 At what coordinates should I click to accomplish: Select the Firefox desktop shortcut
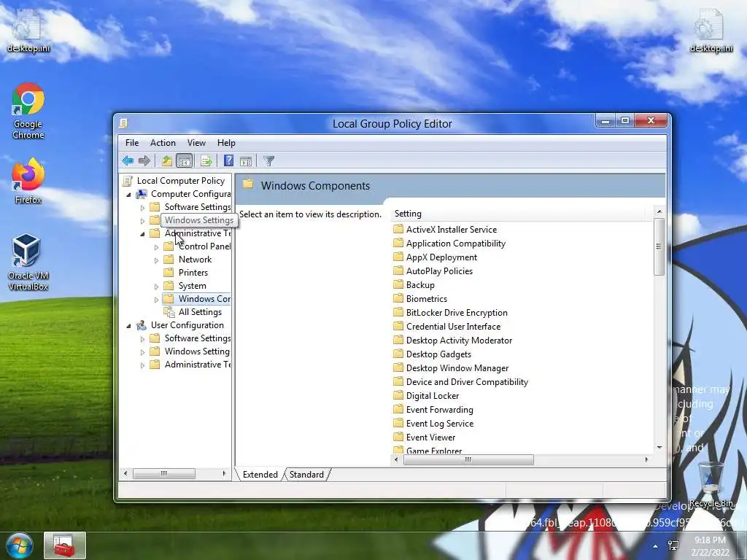click(28, 181)
